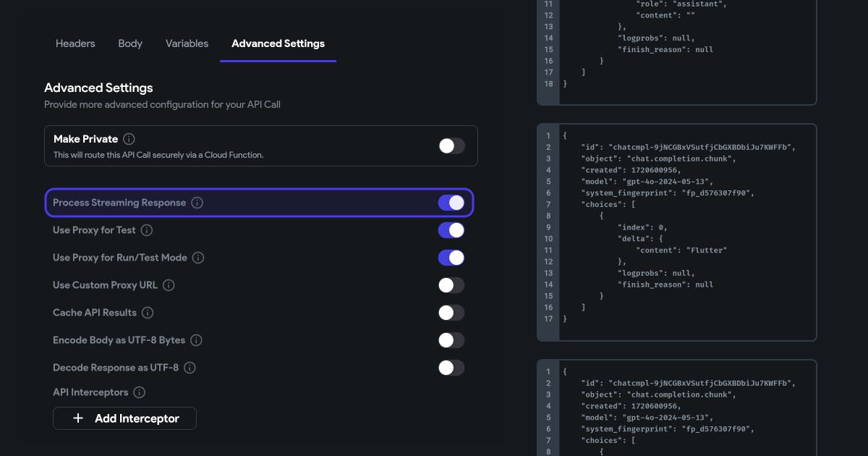Open the Variables tab
This screenshot has width=868, height=456.
[x=187, y=43]
